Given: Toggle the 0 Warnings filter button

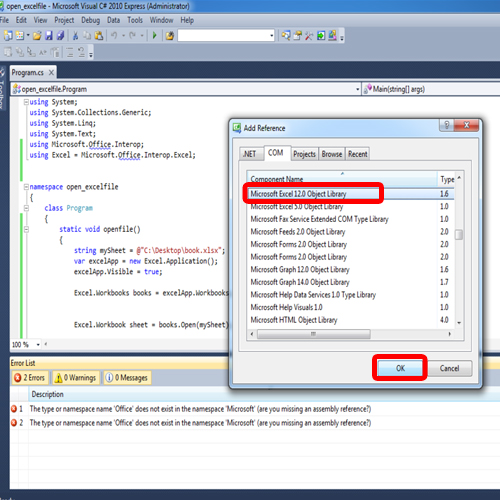Looking at the screenshot, I should coord(76,378).
